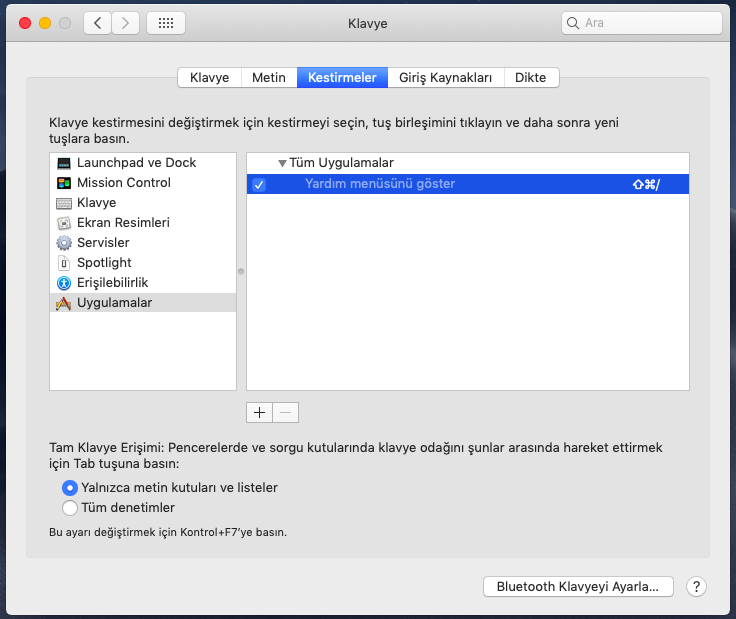Open help with the question mark button

697,587
